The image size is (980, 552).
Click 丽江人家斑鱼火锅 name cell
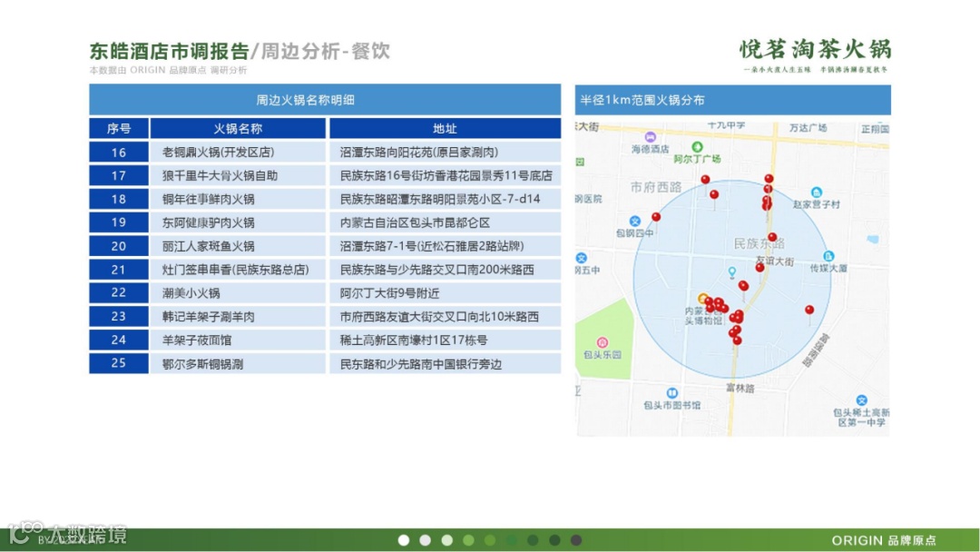(x=238, y=246)
